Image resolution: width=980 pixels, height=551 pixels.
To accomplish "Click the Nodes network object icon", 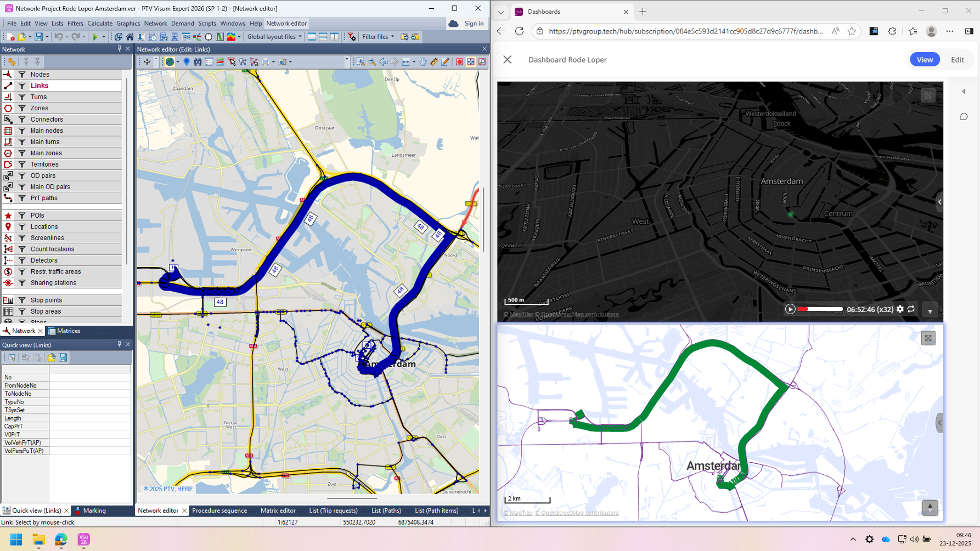I will coord(8,74).
